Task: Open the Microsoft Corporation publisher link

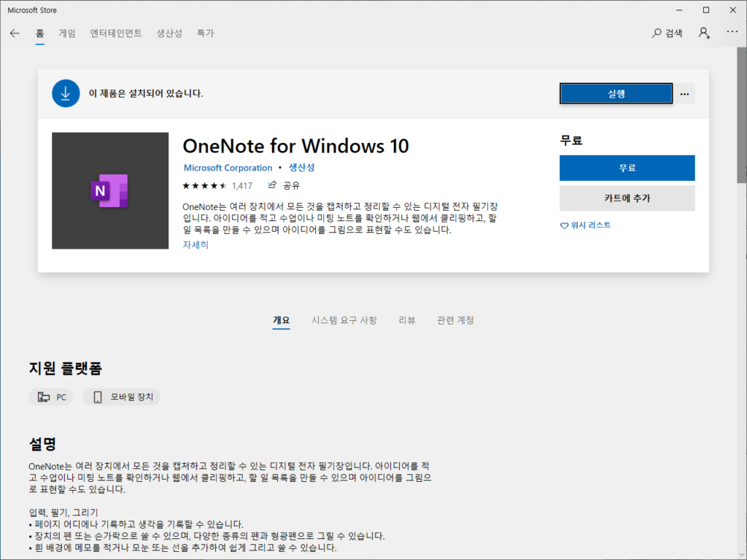Action: point(228,168)
